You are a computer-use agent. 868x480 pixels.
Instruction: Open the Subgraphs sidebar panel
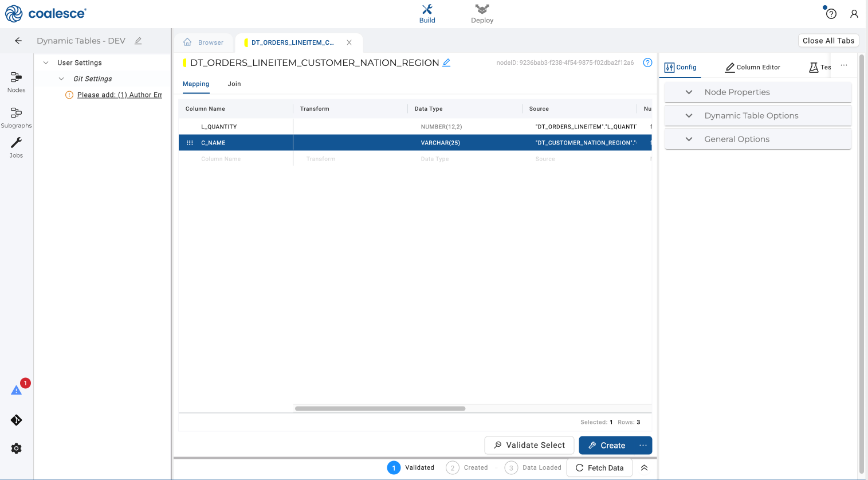16,117
